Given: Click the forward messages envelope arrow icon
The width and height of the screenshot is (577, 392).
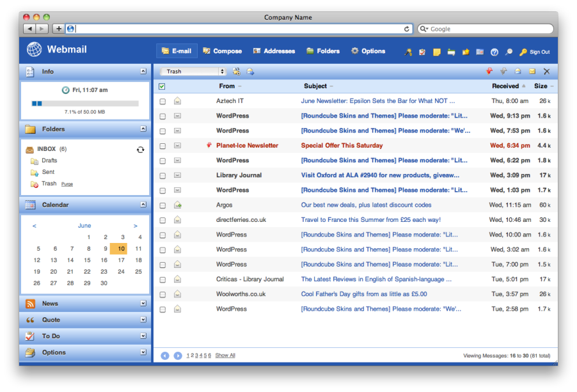Looking at the screenshot, I should (250, 72).
